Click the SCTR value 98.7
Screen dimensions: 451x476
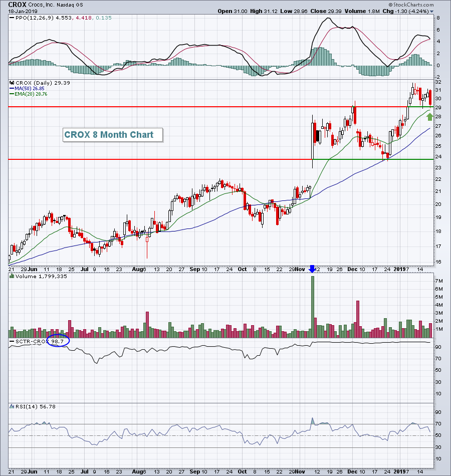coord(58,342)
